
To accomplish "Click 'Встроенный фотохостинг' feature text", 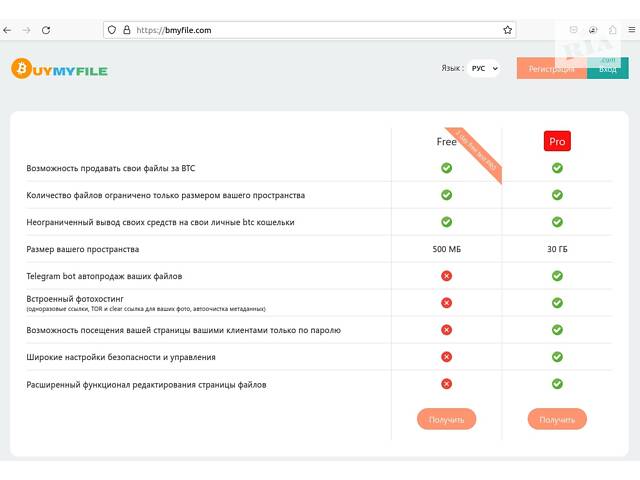I will click(75, 299).
